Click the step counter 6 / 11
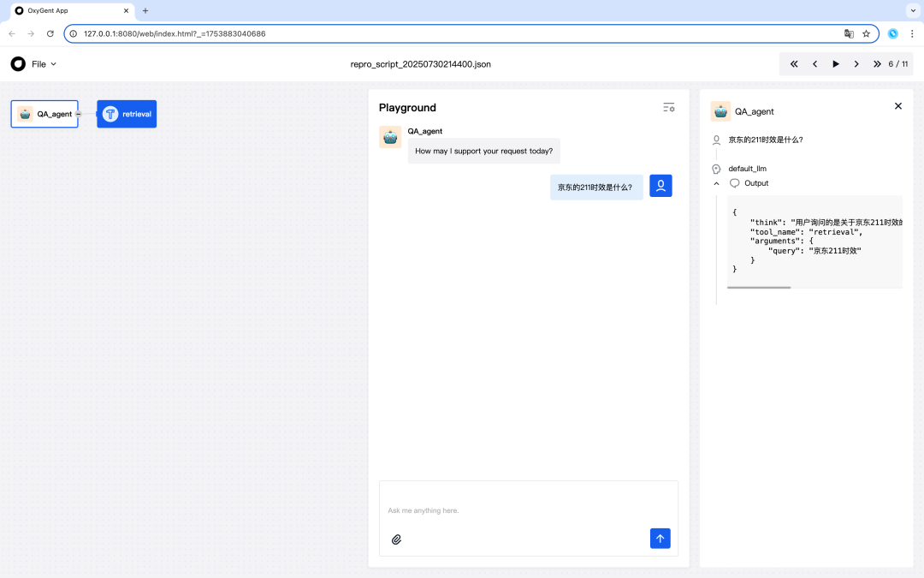The image size is (924, 578). [x=898, y=63]
